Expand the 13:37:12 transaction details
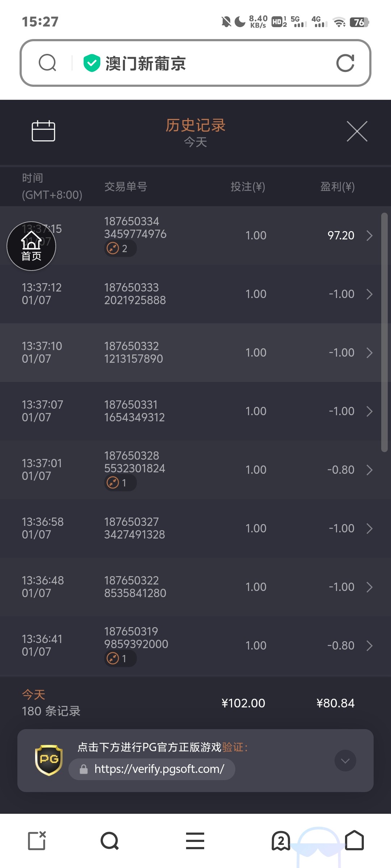The width and height of the screenshot is (391, 868). (x=369, y=294)
